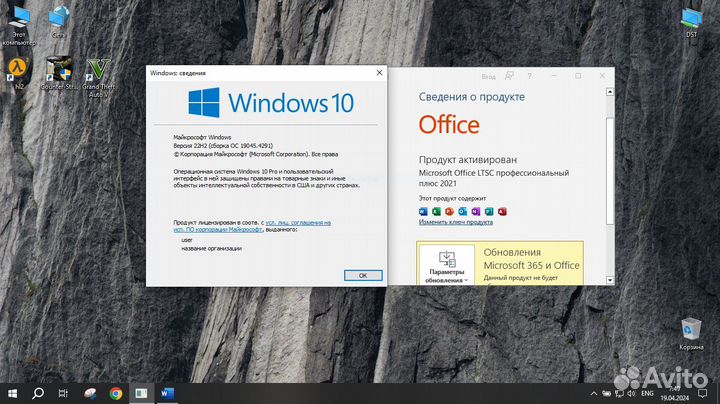720x404 pixels.
Task: Click the 'Майкрософт Windows' line
Action: coord(202,137)
